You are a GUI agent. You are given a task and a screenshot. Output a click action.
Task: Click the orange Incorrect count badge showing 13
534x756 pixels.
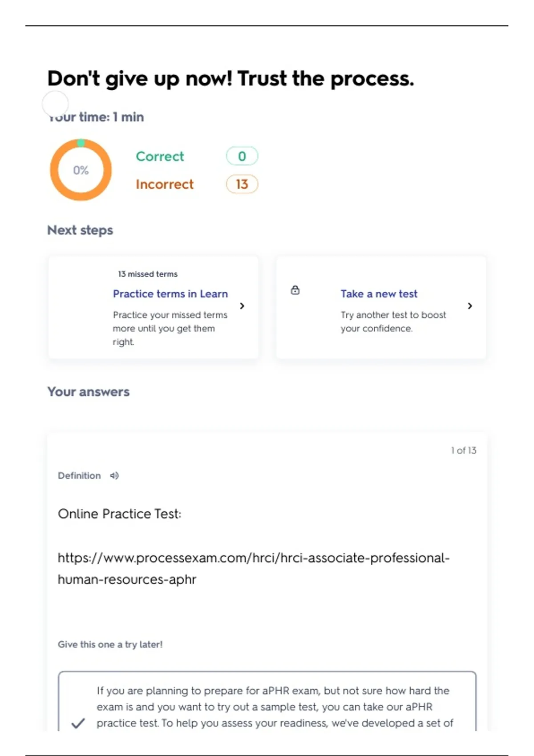(x=242, y=184)
